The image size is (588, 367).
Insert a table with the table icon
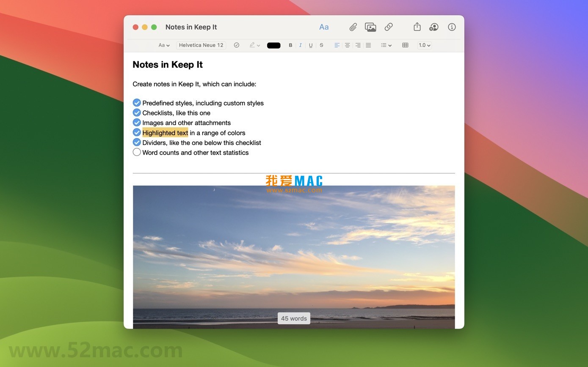point(405,45)
